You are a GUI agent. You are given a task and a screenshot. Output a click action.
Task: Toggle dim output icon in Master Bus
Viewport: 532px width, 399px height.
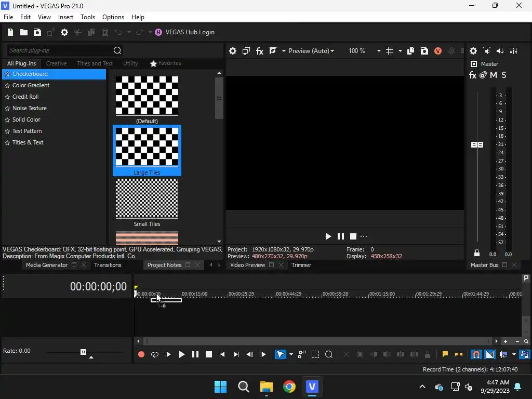point(500,51)
